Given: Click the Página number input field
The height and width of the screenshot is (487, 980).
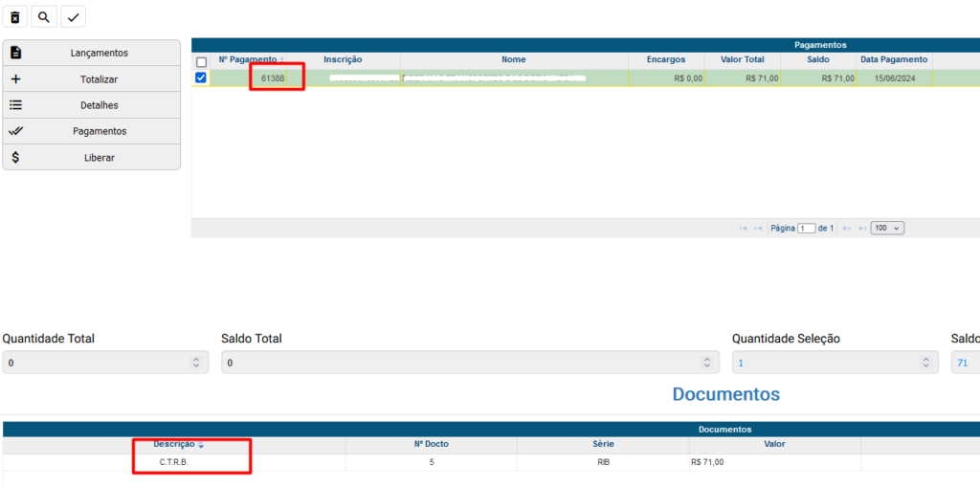Looking at the screenshot, I should 806,229.
